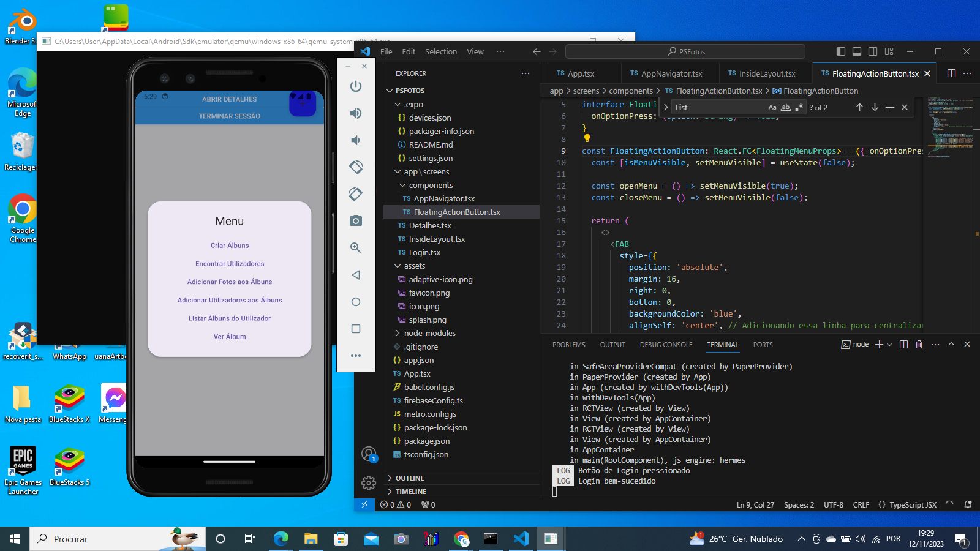
Task: Switch to the PROBLEMS panel tab
Action: pyautogui.click(x=568, y=345)
